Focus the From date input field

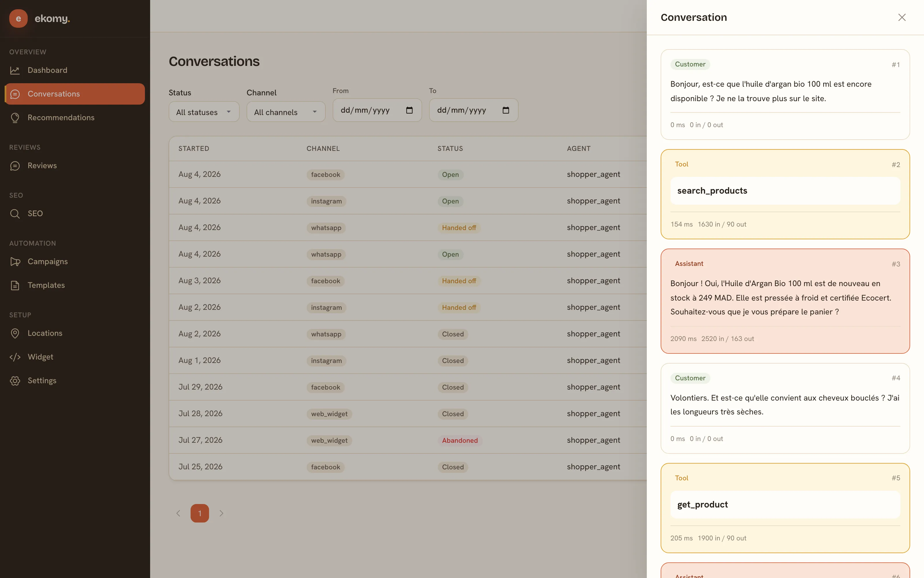pyautogui.click(x=377, y=110)
